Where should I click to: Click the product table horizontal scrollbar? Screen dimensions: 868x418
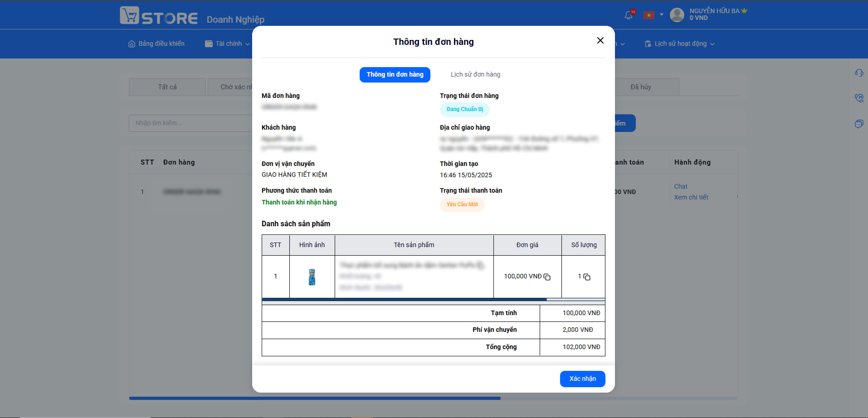click(x=404, y=299)
